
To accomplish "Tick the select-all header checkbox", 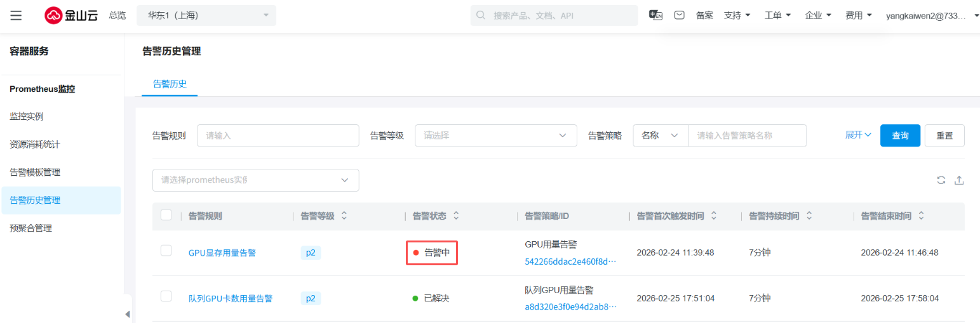I will 166,215.
